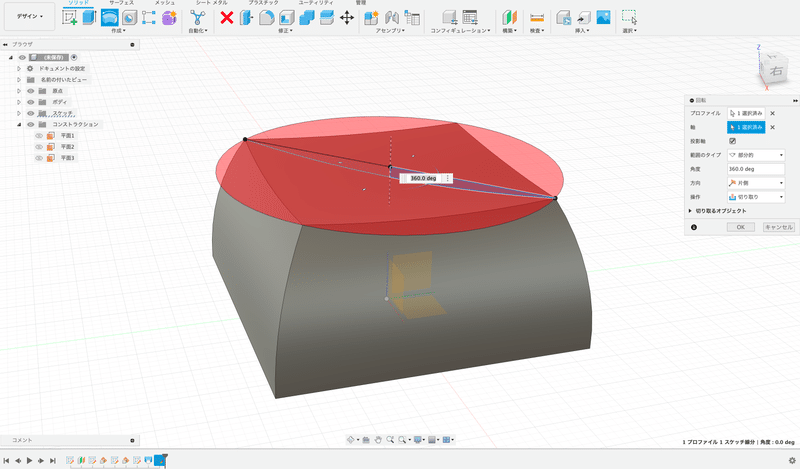Open the デザイン workspace dropdown

pyautogui.click(x=29, y=16)
